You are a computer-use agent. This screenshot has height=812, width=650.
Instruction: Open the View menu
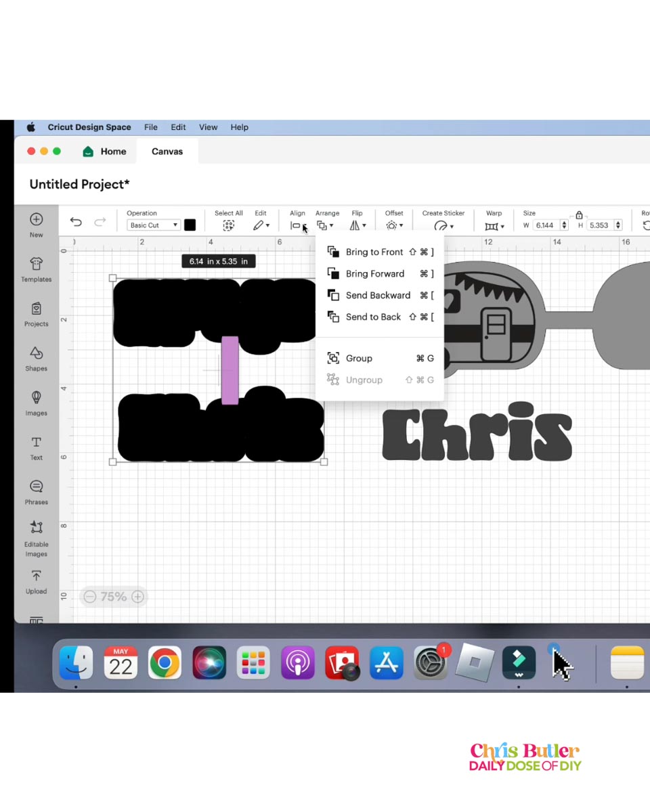point(209,127)
